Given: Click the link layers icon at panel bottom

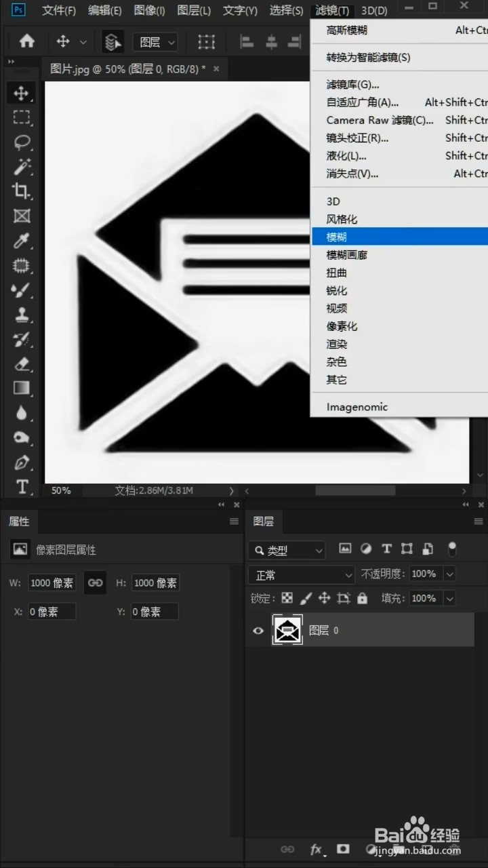Looking at the screenshot, I should pos(287,849).
